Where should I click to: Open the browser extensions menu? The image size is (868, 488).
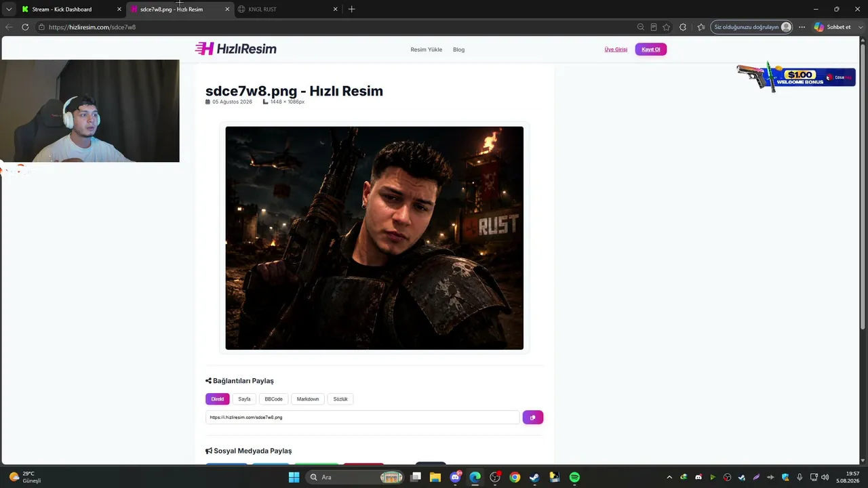pyautogui.click(x=683, y=27)
